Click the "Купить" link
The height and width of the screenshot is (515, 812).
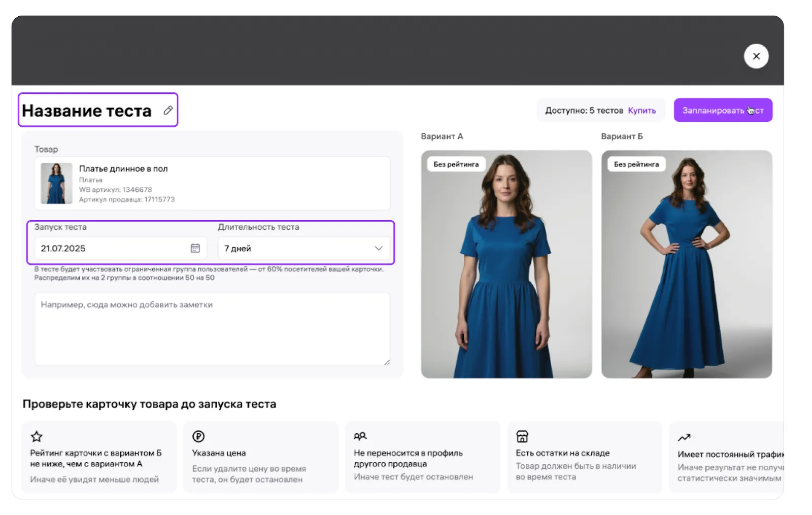(x=641, y=110)
